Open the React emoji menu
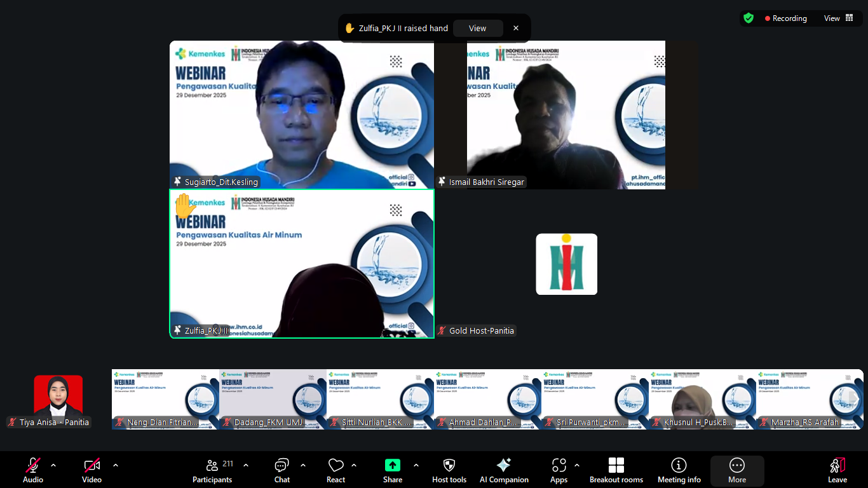Image resolution: width=868 pixels, height=488 pixels. tap(336, 471)
